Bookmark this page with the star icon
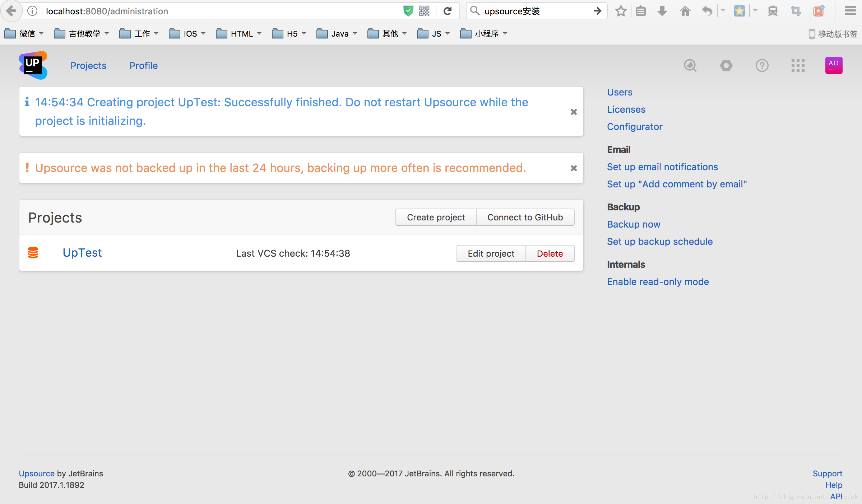 [621, 11]
